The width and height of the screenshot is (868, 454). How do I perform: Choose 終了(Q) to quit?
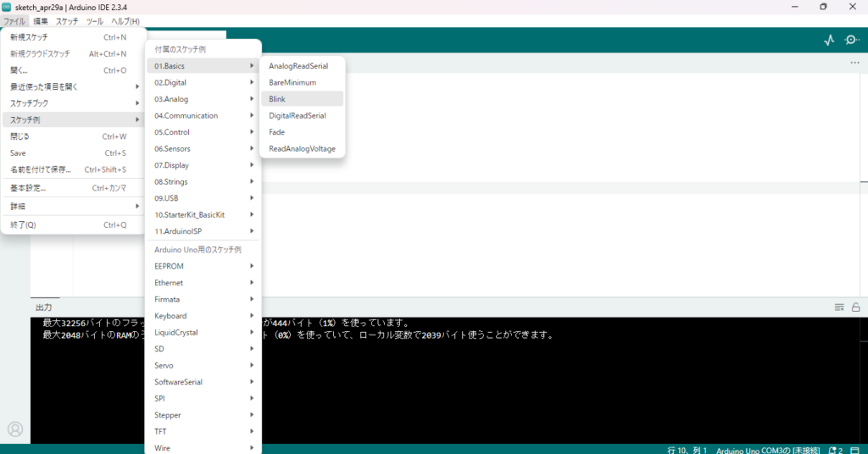pos(73,224)
